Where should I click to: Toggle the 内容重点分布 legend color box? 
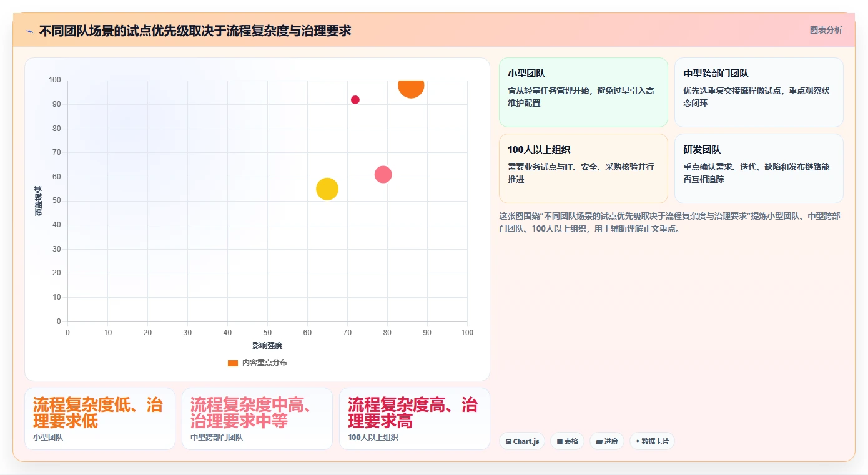(x=233, y=363)
